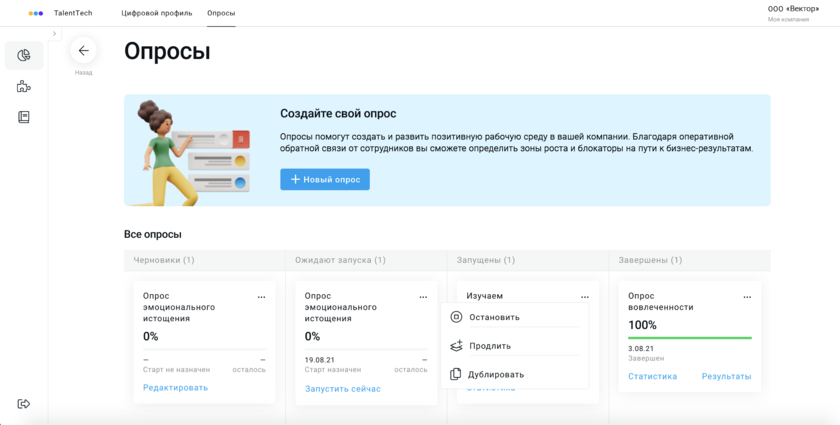The image size is (840, 425).
Task: Open Статистика for the engagement survey
Action: tap(652, 376)
